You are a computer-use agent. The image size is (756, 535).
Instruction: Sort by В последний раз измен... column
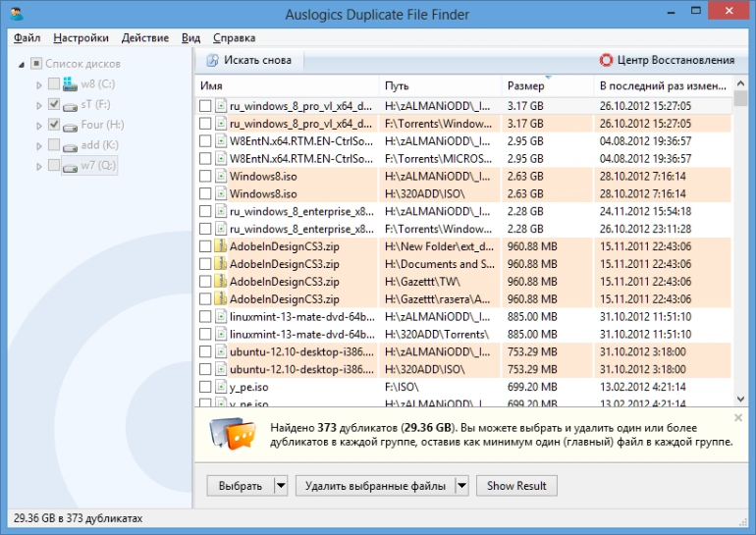[663, 85]
